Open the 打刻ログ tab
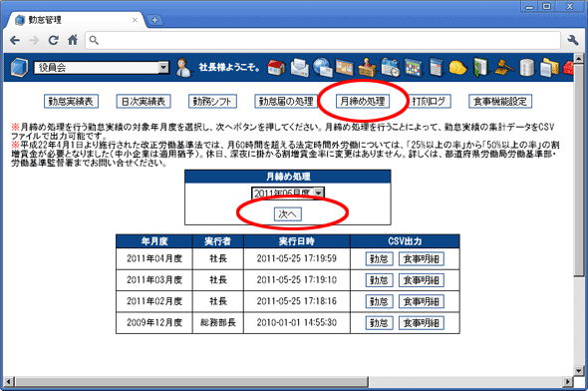This screenshot has width=588, height=391. 429,102
